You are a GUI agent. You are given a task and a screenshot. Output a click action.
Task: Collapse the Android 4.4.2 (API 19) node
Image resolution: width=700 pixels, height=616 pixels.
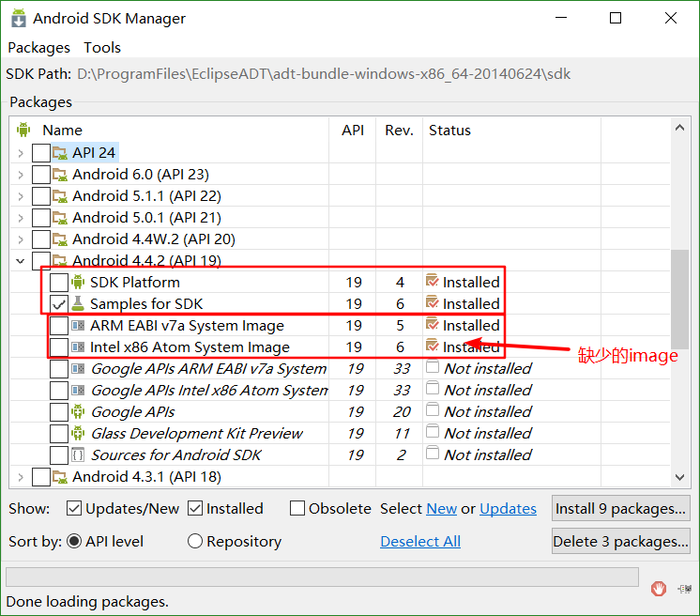21,260
